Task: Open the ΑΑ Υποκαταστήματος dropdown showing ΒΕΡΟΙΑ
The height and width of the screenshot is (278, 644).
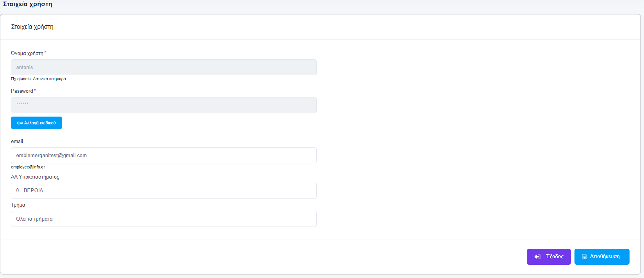Action: coord(164,191)
